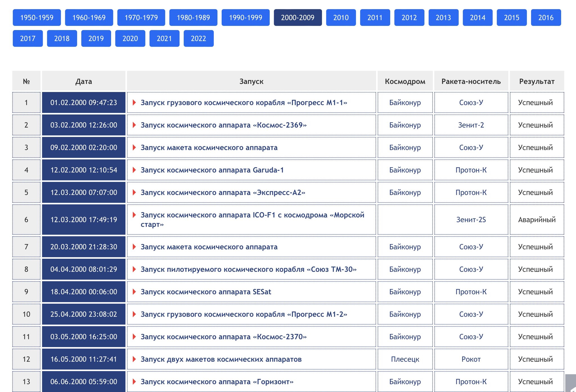
Task: Click the Результат column header
Action: pos(536,82)
